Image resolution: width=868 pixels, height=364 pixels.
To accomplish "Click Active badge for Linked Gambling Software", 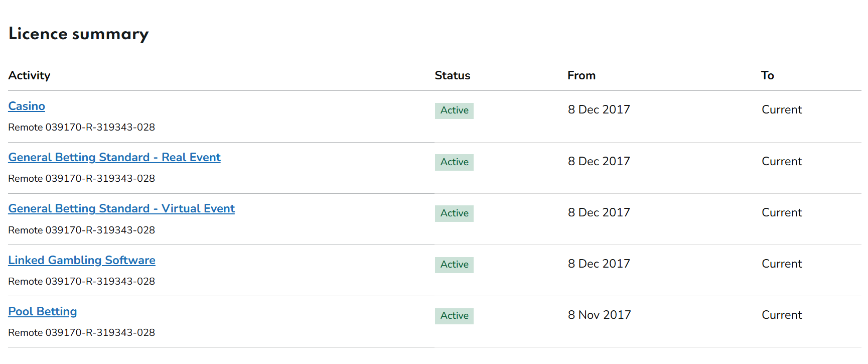I will (454, 265).
